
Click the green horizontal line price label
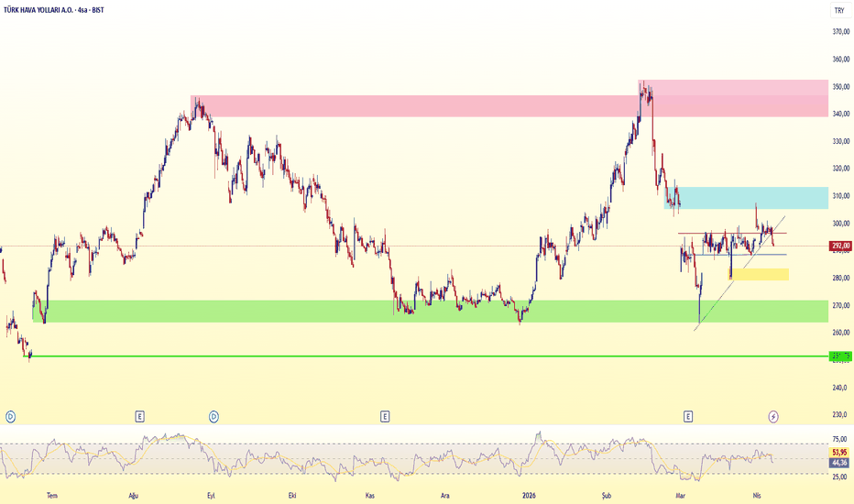840,356
